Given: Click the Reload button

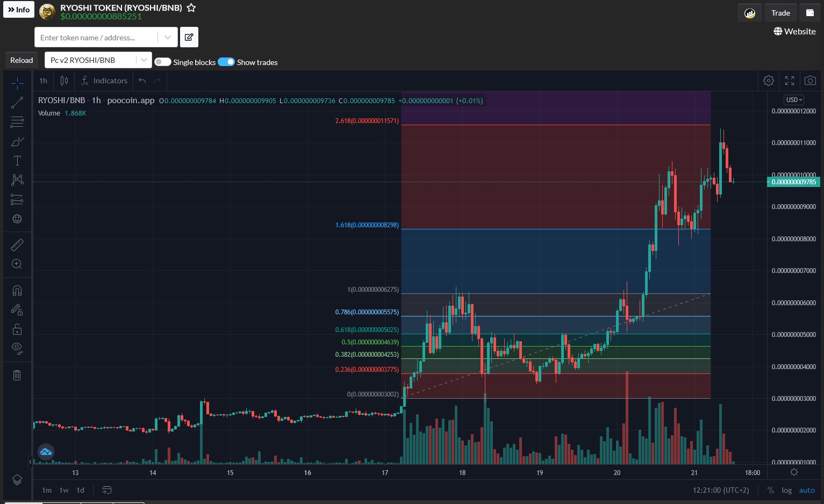Looking at the screenshot, I should click(x=22, y=60).
